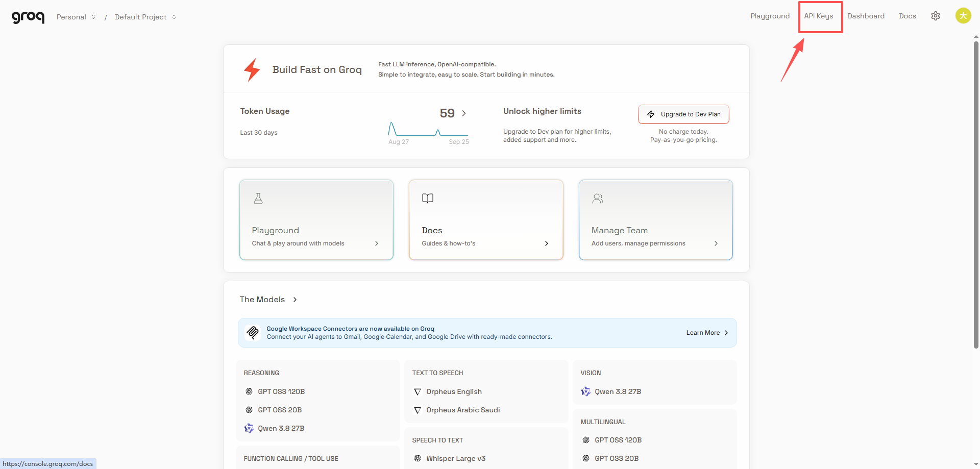Click the FUNCTION CALLING / TOOL USE heading
The image size is (980, 469).
click(x=291, y=459)
